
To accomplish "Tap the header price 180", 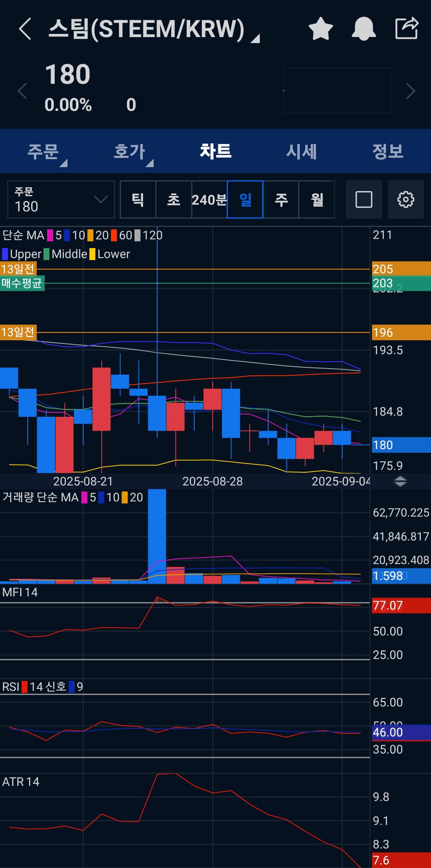I will click(x=68, y=75).
